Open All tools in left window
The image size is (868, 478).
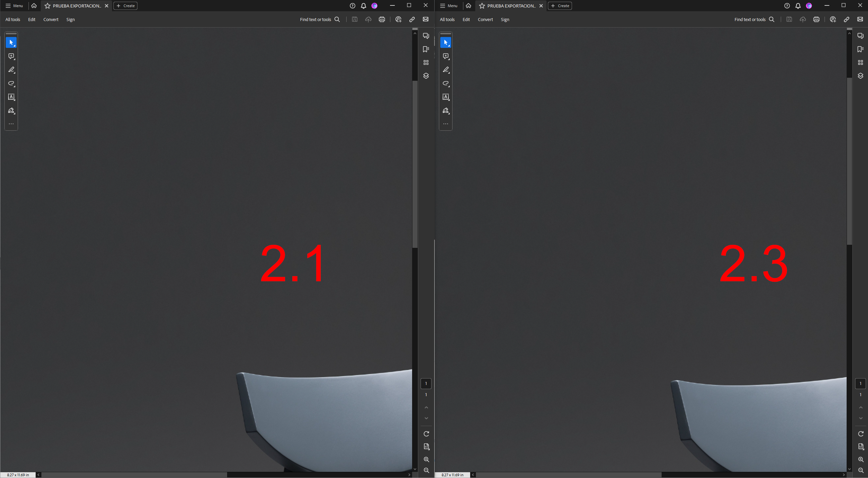(x=13, y=19)
